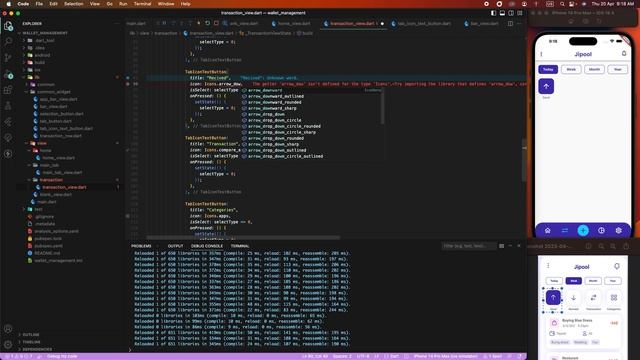The height and width of the screenshot is (360, 640).
Task: Expand the OUTLINE section
Action: pos(31,335)
